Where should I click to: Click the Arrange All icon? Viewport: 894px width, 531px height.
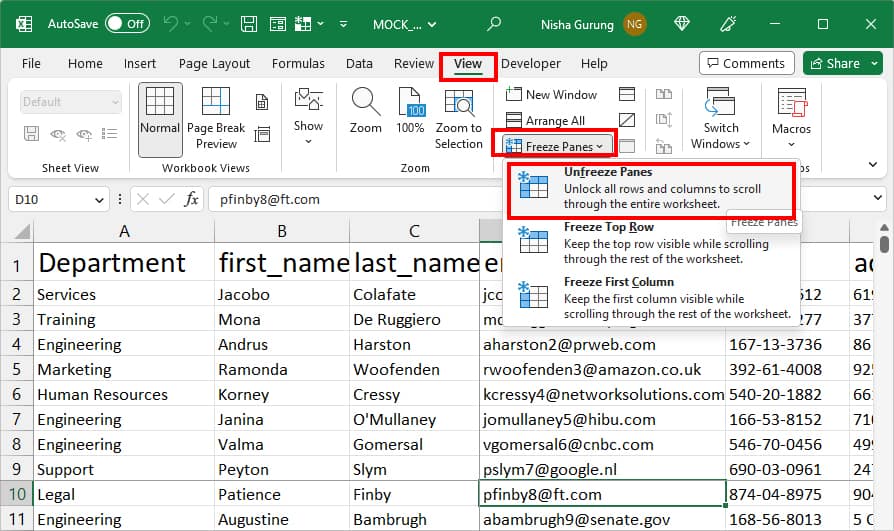point(514,120)
